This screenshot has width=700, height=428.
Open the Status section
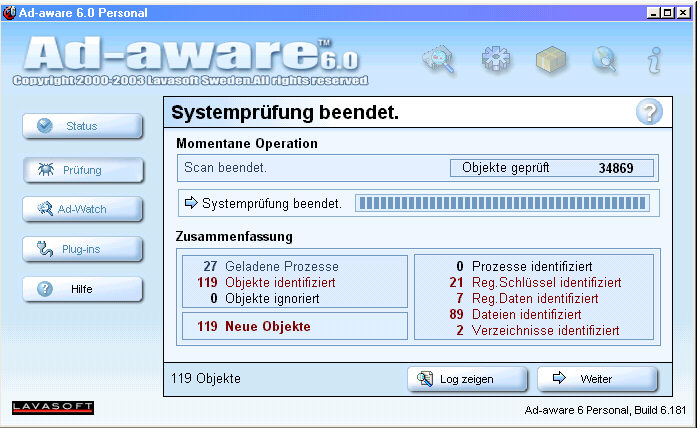tap(83, 126)
